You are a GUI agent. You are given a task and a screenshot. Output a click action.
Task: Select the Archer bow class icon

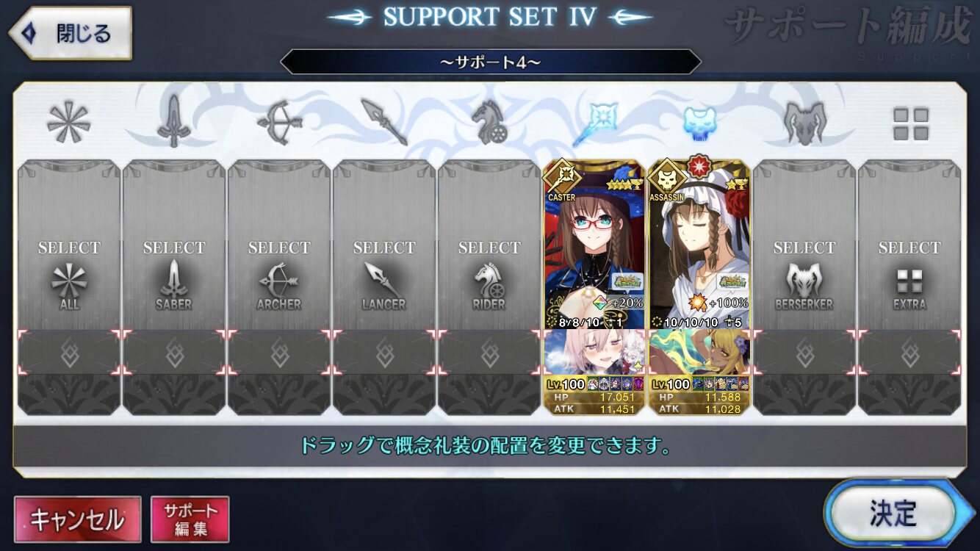click(278, 122)
